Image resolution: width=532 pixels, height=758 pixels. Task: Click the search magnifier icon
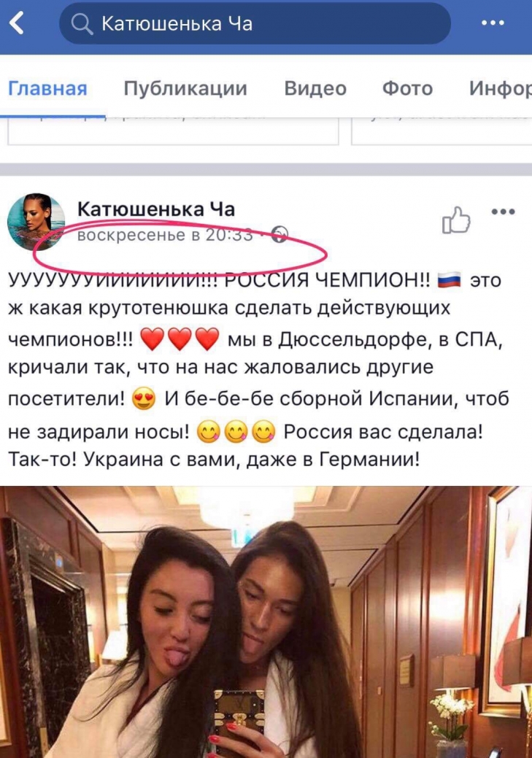tap(82, 23)
